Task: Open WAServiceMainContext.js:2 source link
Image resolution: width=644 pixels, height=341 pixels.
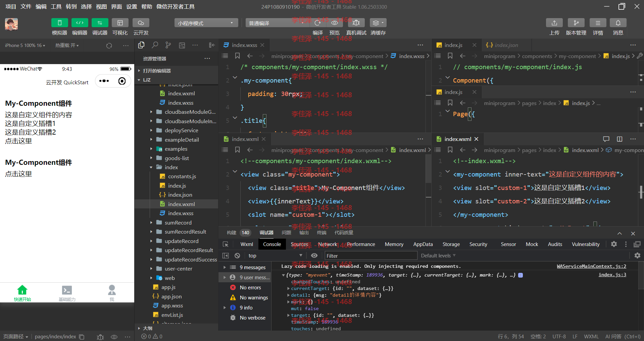Action: pos(591,266)
